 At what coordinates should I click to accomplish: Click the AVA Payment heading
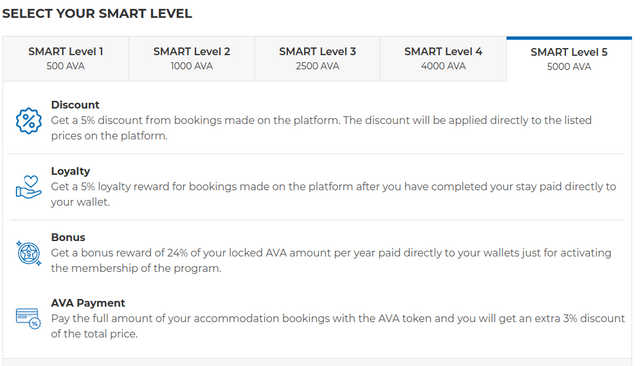88,303
